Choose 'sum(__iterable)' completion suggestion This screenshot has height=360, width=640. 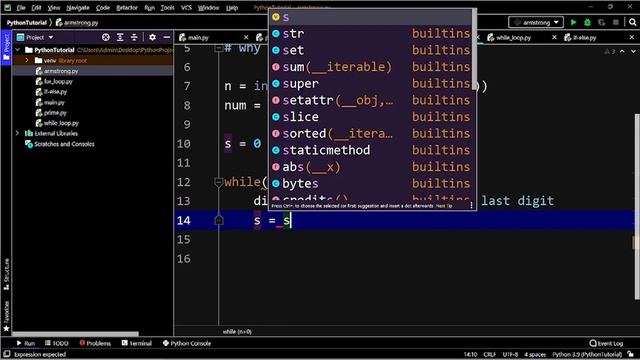[x=371, y=67]
